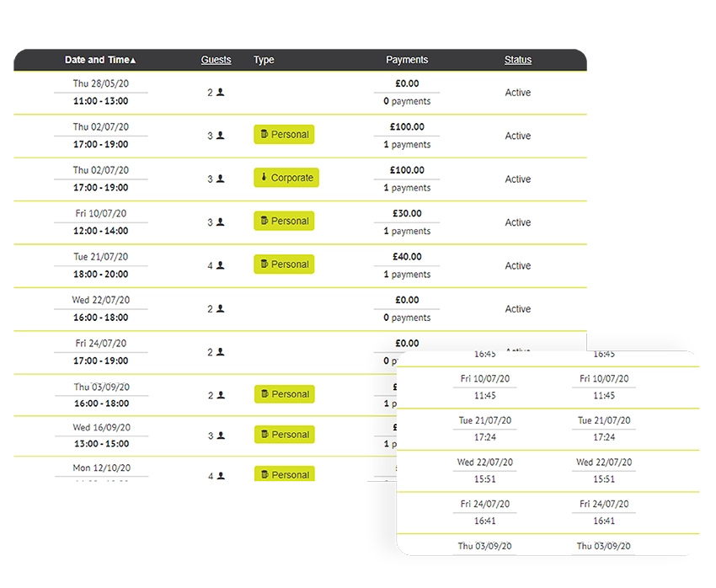This screenshot has width=716, height=588.
Task: Open the £30.00 payment amount
Action: pos(407,214)
